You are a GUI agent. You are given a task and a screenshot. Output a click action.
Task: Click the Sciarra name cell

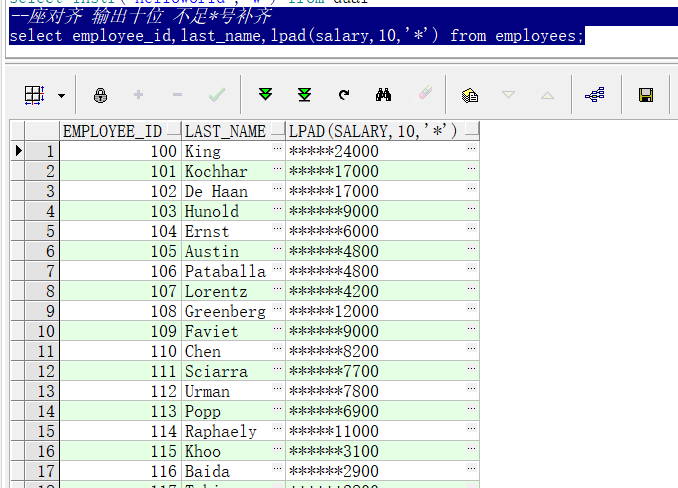tap(233, 371)
